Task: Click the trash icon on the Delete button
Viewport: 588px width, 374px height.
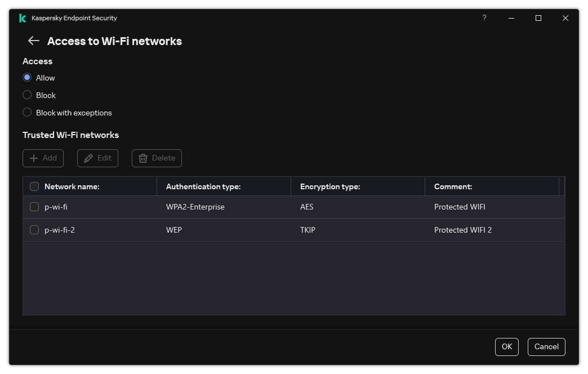Action: pyautogui.click(x=143, y=158)
